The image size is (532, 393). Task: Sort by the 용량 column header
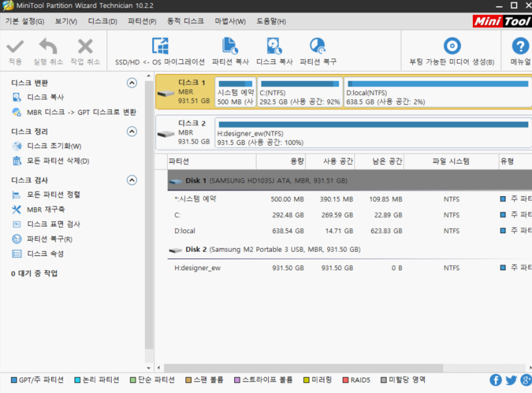(281, 161)
